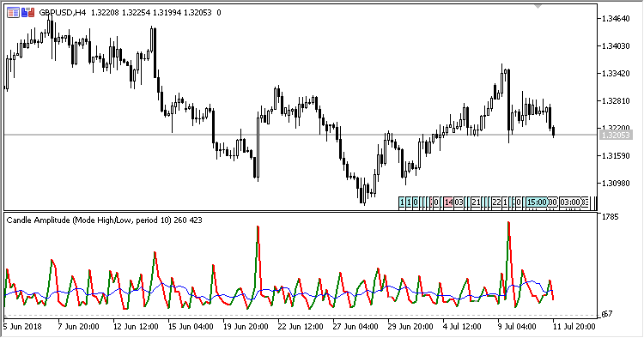
Task: Click the 1.31590 price scale label
Action: 616,156
